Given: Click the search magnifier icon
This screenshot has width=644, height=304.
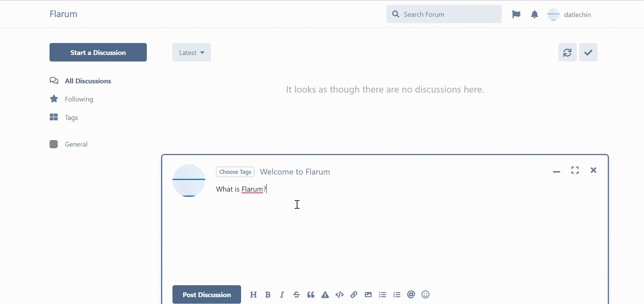Looking at the screenshot, I should click(395, 14).
